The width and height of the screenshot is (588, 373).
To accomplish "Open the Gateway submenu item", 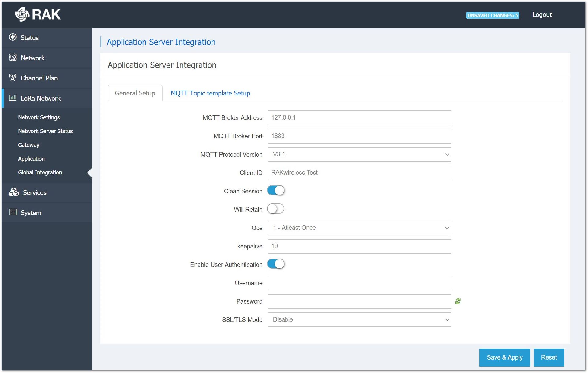I will [x=29, y=145].
